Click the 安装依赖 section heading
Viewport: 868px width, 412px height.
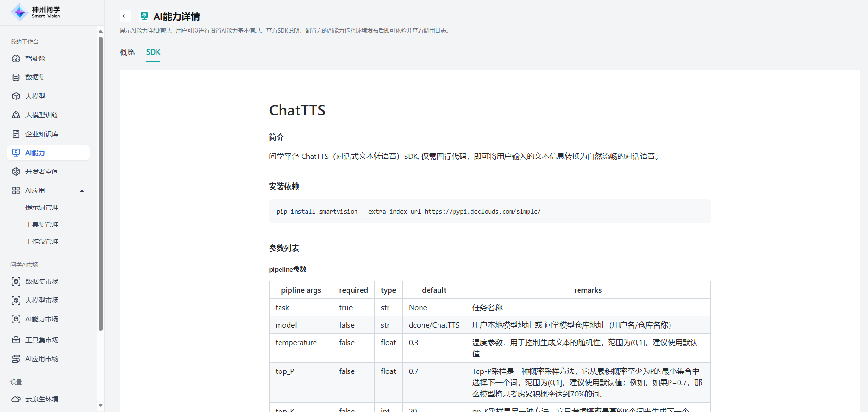click(284, 186)
